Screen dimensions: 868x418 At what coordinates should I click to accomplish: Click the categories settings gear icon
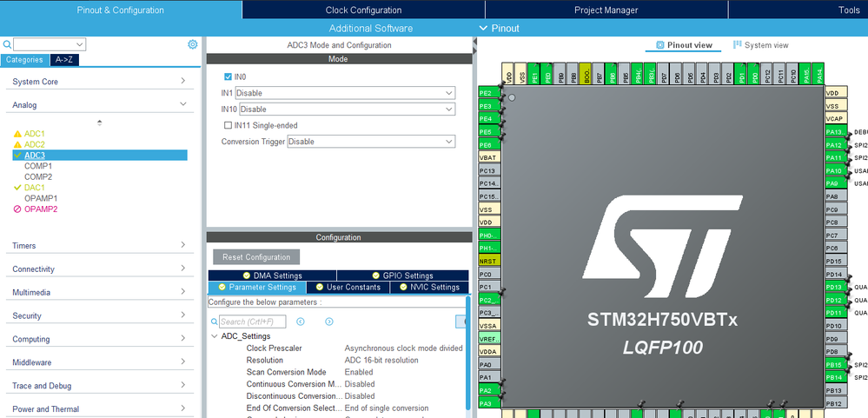coord(193,44)
